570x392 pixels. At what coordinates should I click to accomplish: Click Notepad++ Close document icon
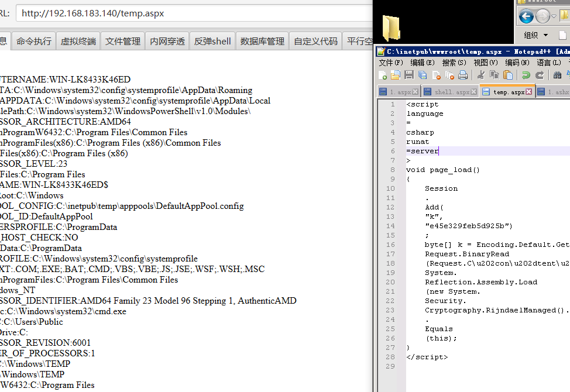pos(436,75)
